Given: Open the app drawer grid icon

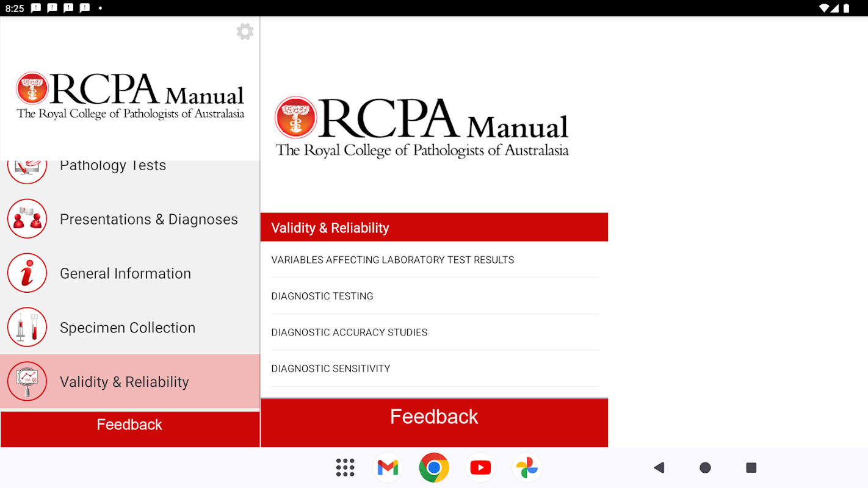Looking at the screenshot, I should pos(345,468).
